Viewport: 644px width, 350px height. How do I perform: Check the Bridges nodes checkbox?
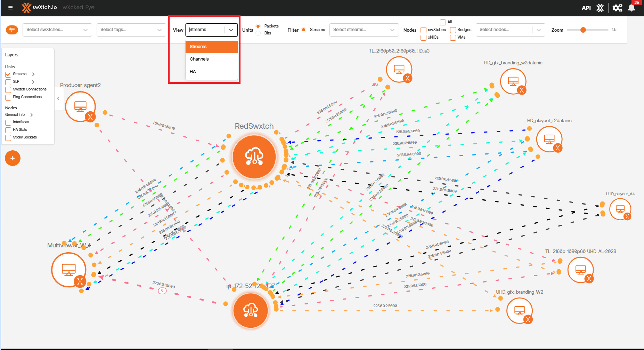[453, 30]
